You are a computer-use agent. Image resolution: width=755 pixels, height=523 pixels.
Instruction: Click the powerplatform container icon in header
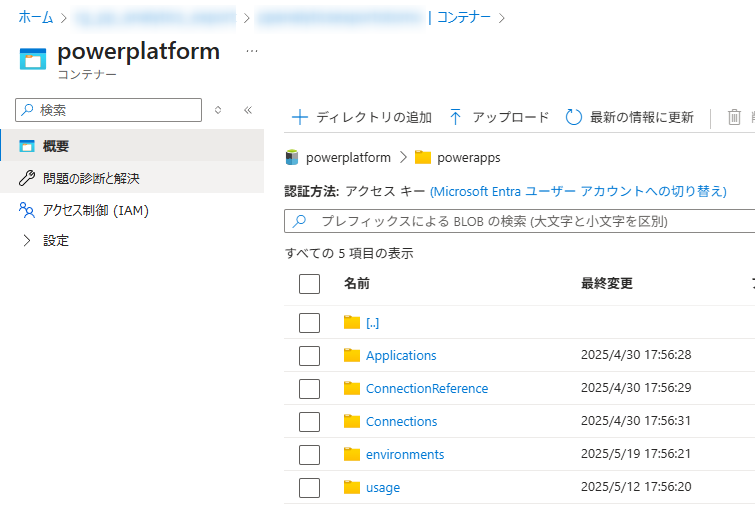33,59
